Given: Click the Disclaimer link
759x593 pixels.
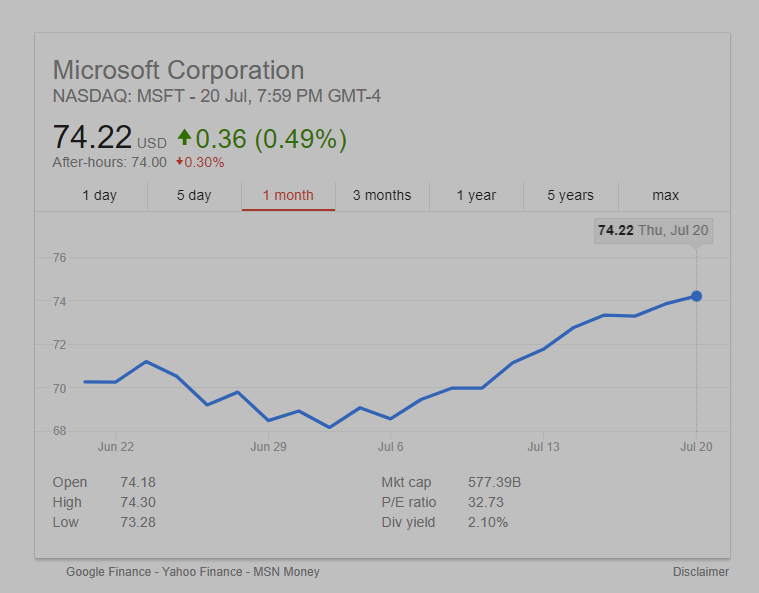Looking at the screenshot, I should pos(701,572).
